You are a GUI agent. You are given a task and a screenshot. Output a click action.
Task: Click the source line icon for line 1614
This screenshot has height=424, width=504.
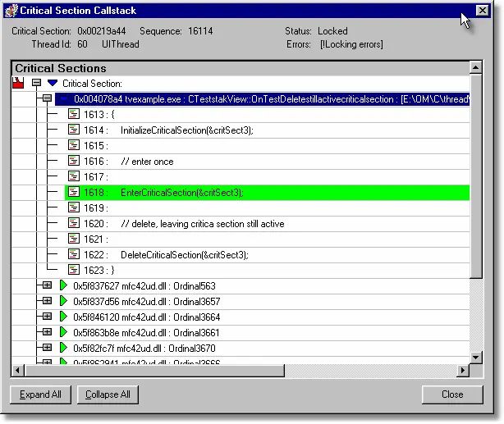click(74, 130)
